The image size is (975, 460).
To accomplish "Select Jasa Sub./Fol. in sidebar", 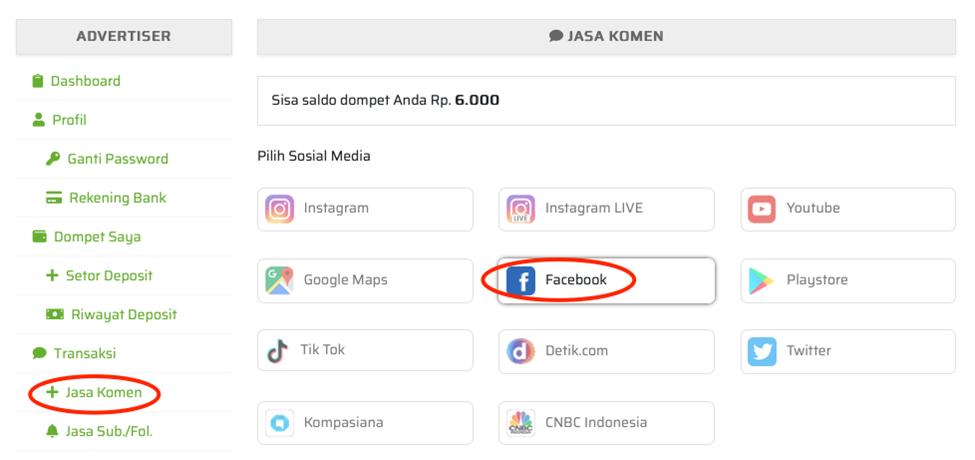I will 99,431.
